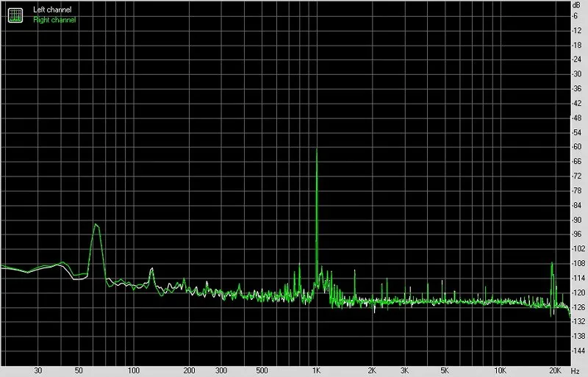Click the '20K' frequency axis label
The height and width of the screenshot is (377, 588).
click(556, 370)
